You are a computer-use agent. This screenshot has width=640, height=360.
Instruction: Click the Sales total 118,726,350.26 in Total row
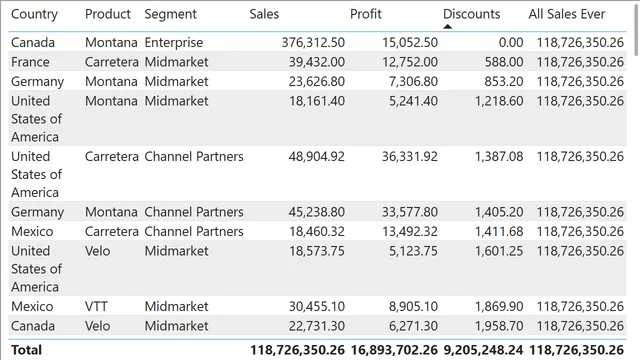pyautogui.click(x=298, y=350)
